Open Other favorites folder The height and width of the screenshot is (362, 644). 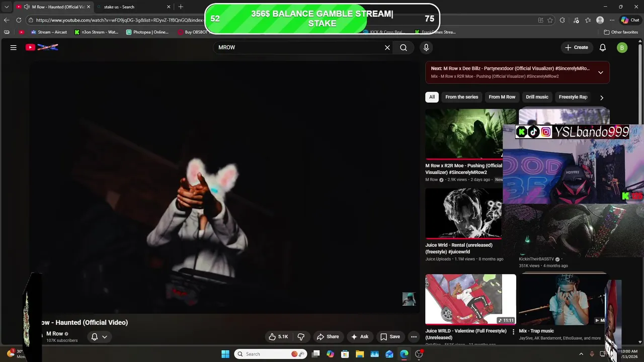pos(621,32)
